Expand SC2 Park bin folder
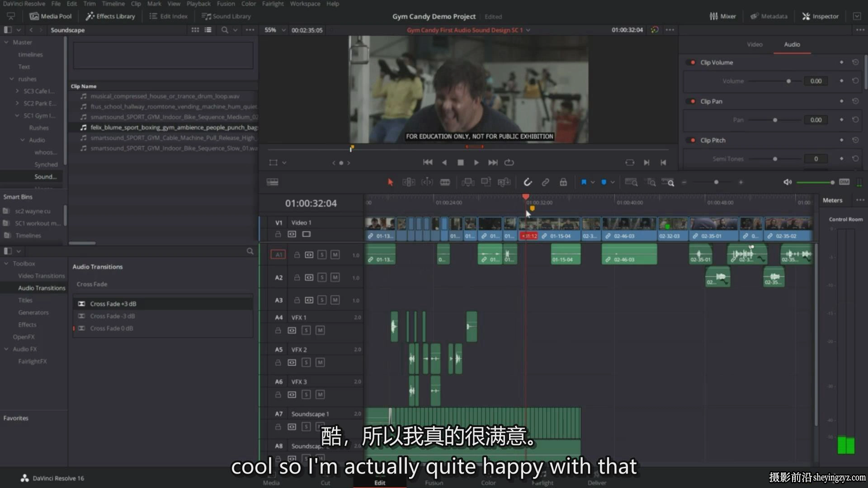This screenshot has width=868, height=488. pos(17,103)
